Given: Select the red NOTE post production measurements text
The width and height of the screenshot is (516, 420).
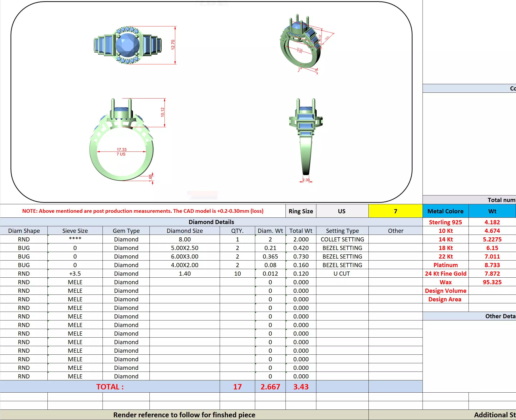Looking at the screenshot, I should click(x=143, y=211).
